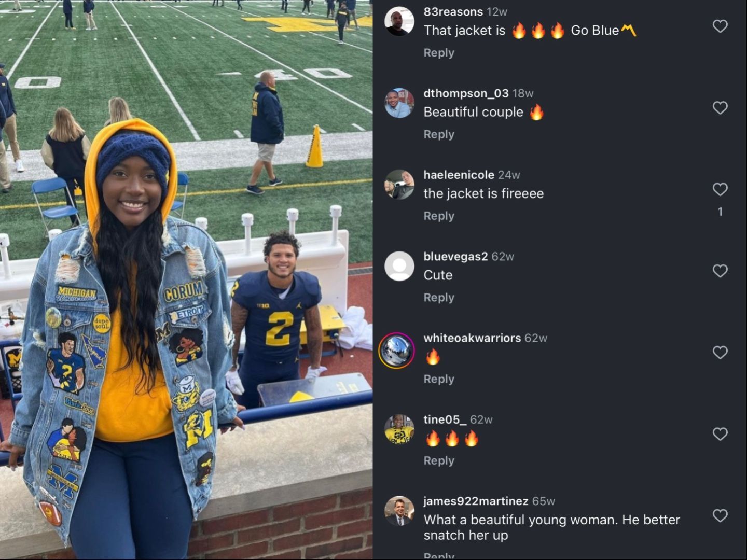
Task: Reply to 83reasons comment
Action: coord(439,53)
